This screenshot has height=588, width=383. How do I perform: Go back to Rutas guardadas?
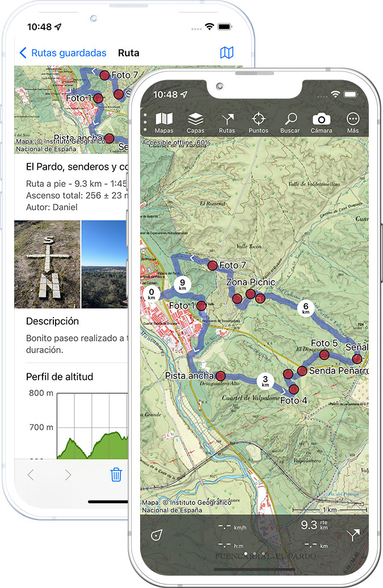(x=62, y=53)
